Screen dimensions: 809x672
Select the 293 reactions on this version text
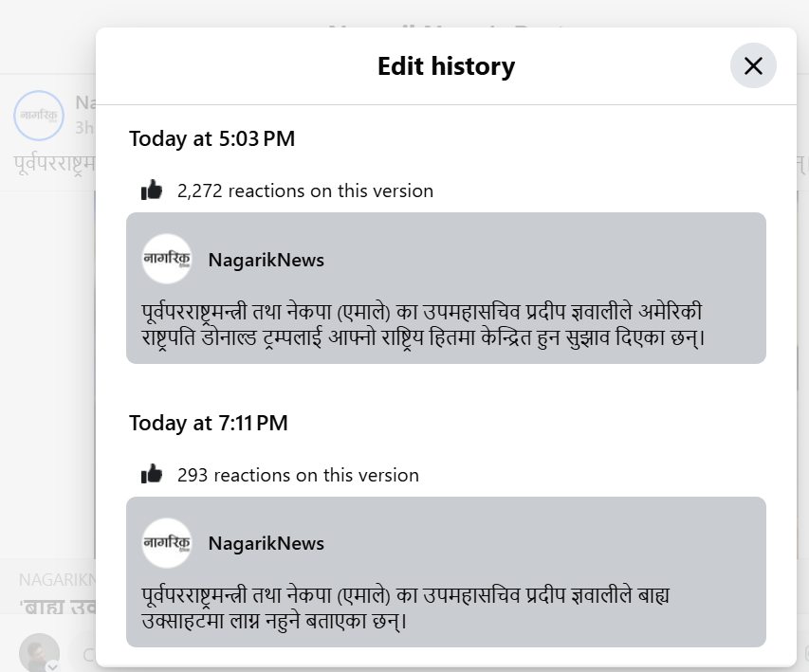point(298,475)
